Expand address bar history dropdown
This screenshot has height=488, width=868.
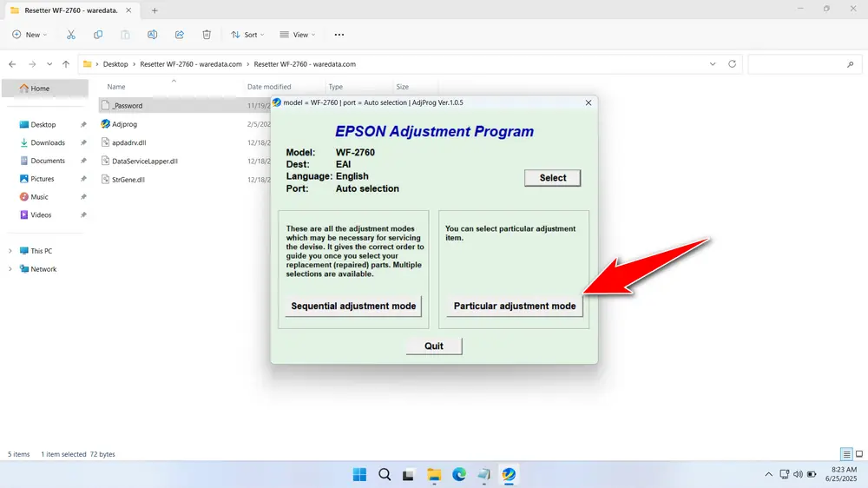[713, 64]
